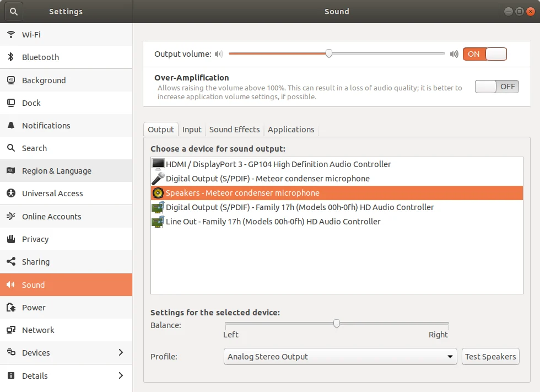Turn off the Output volume switch

click(485, 53)
